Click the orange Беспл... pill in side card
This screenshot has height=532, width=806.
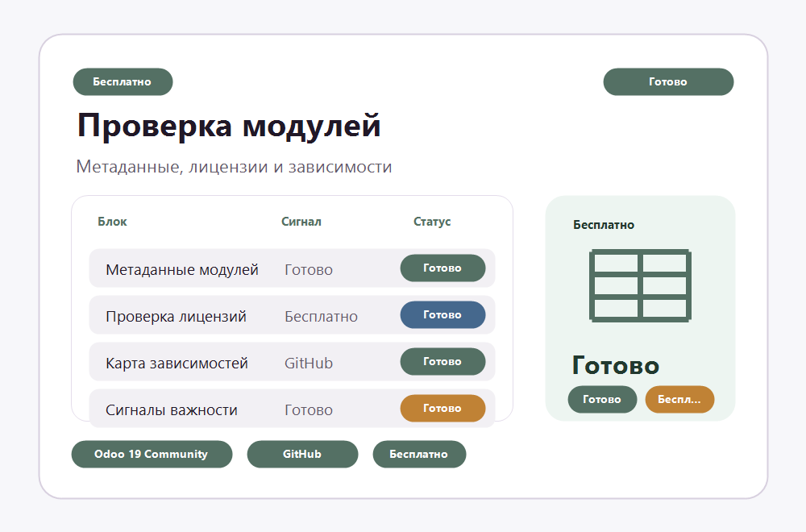[x=679, y=399]
